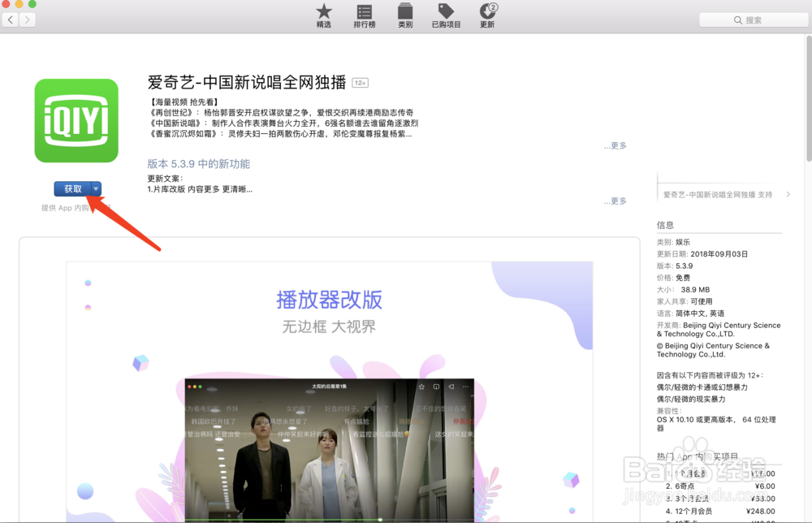The width and height of the screenshot is (812, 523).
Task: Click the 6奇点 in-app purchase row
Action: (720, 486)
